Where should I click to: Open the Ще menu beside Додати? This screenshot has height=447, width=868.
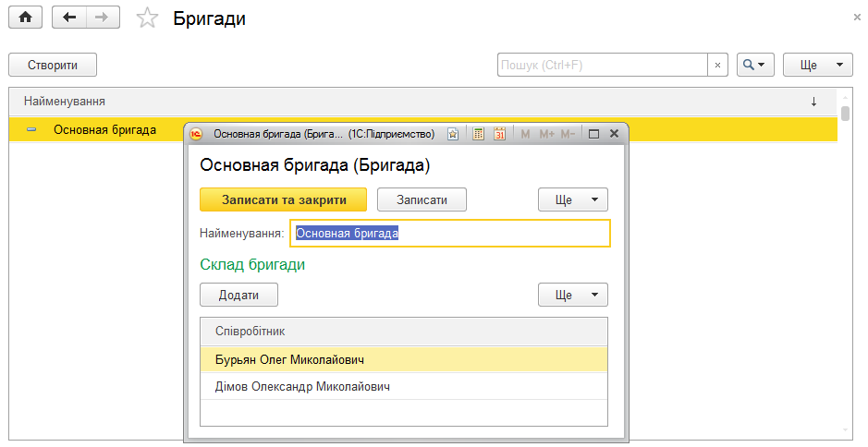(573, 295)
